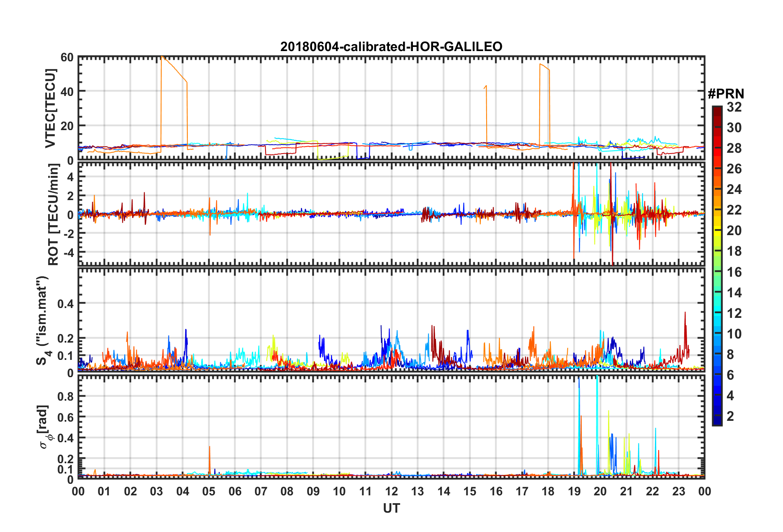Click the ROT axis tick label -4
This screenshot has width=783, height=532.
click(x=68, y=252)
